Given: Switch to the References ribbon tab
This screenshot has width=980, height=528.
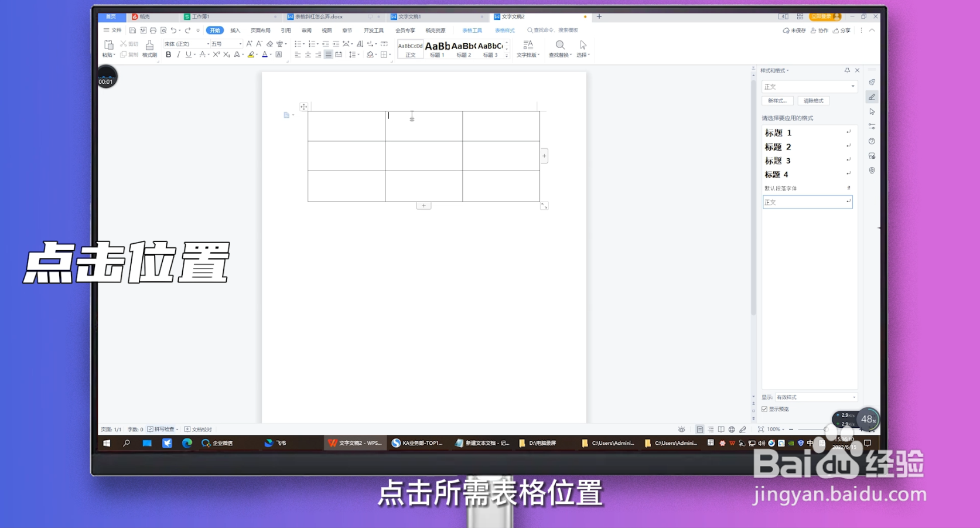Looking at the screenshot, I should [286, 30].
